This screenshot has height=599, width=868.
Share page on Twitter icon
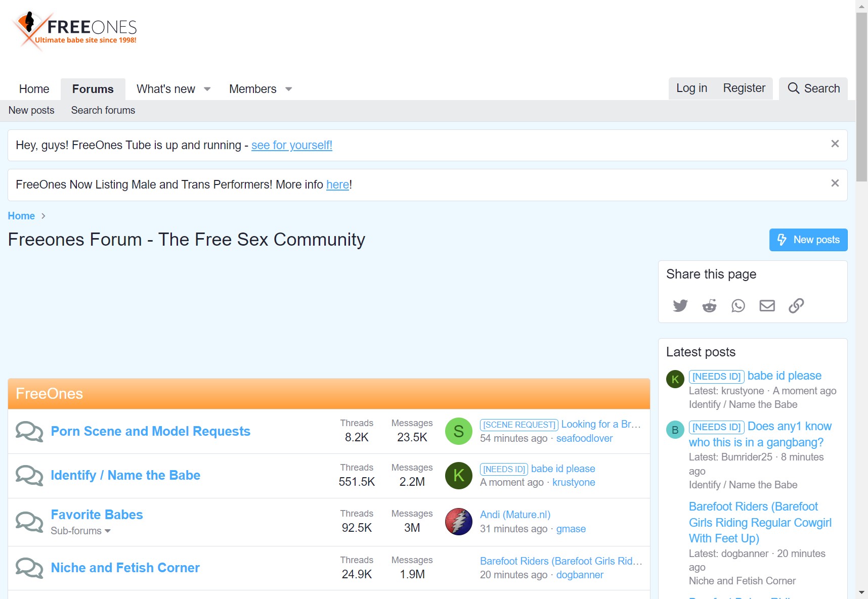point(680,305)
